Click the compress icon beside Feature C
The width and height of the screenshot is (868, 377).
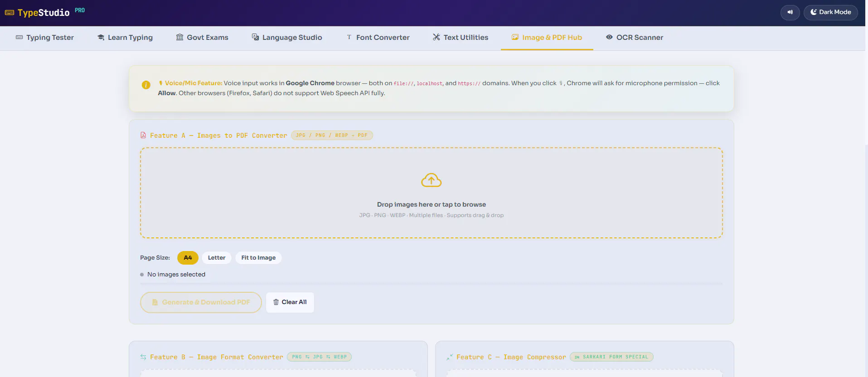(x=450, y=357)
